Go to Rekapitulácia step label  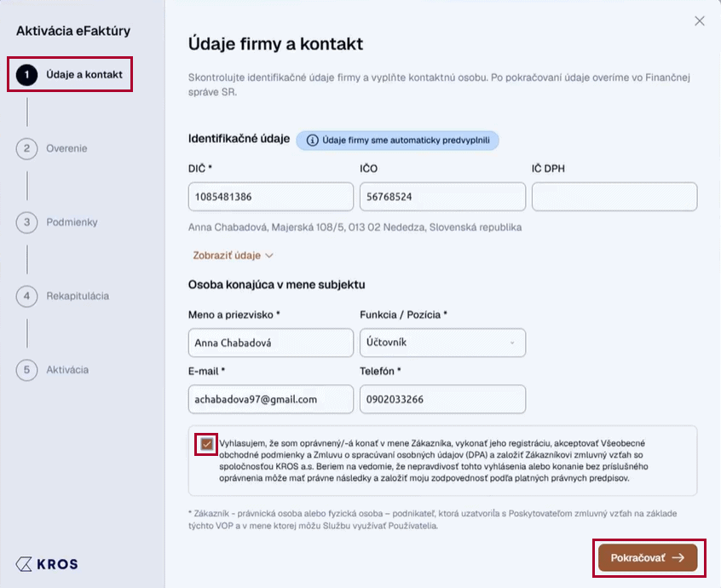78,296
